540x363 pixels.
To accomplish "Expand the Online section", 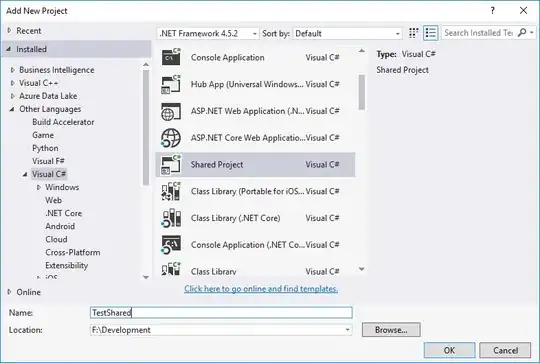I will click(x=9, y=292).
